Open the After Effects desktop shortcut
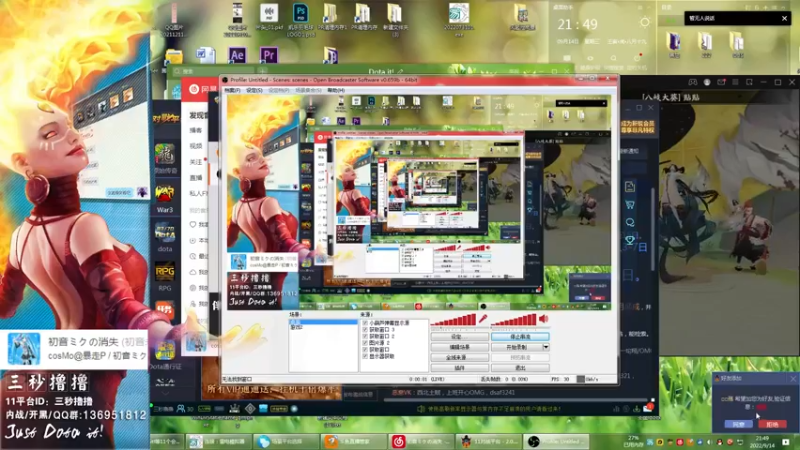 (x=237, y=55)
